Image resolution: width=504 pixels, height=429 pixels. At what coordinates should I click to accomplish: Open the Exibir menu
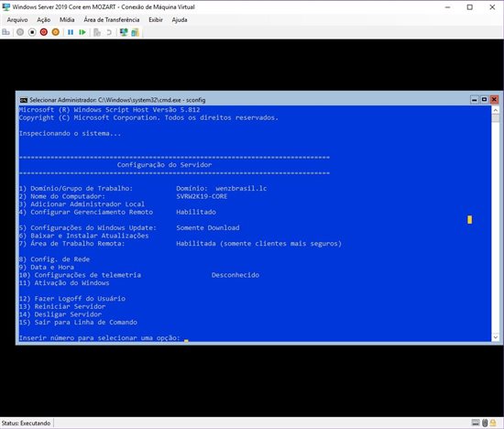pos(156,20)
